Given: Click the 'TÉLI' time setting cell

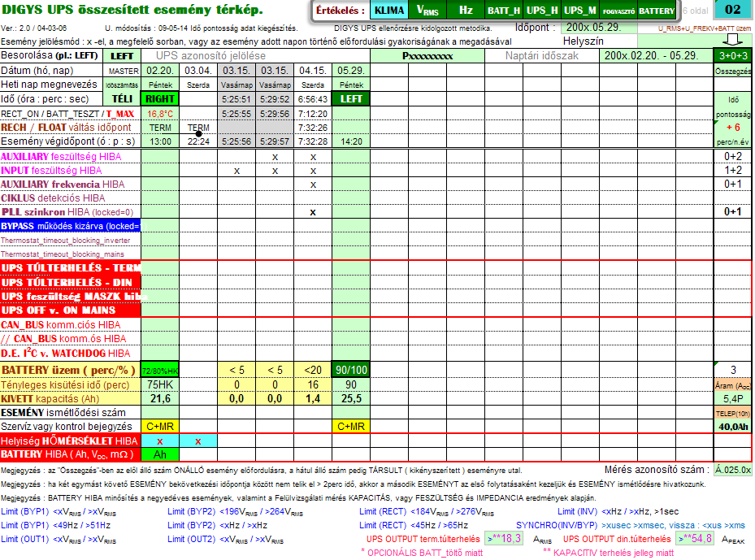Looking at the screenshot, I should (x=122, y=99).
